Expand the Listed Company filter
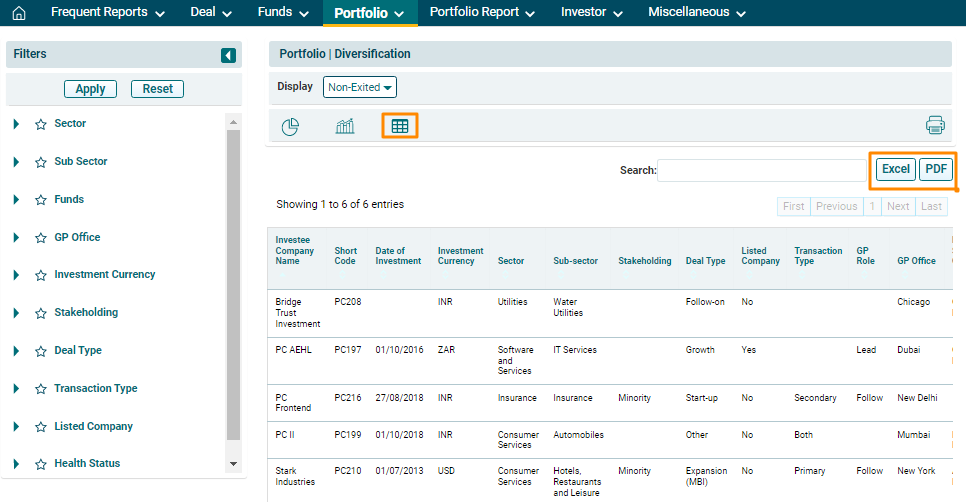Image resolution: width=966 pixels, height=502 pixels. [x=17, y=427]
